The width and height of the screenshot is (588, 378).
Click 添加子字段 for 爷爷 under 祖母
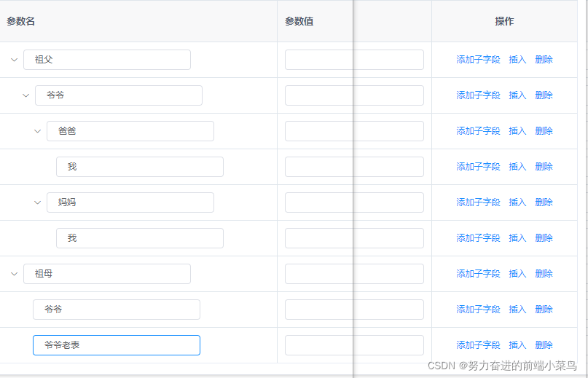point(478,310)
